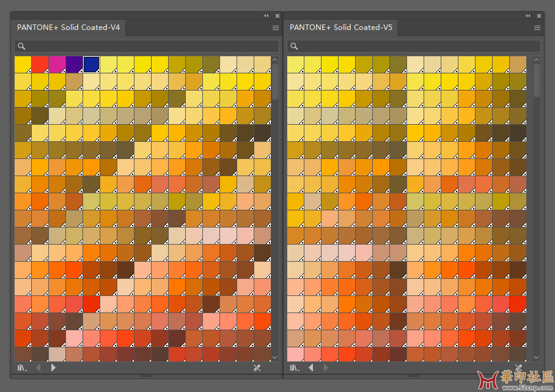Pick the first pale-yellow swatch in V5 panel
The height and width of the screenshot is (392, 555).
[295, 64]
